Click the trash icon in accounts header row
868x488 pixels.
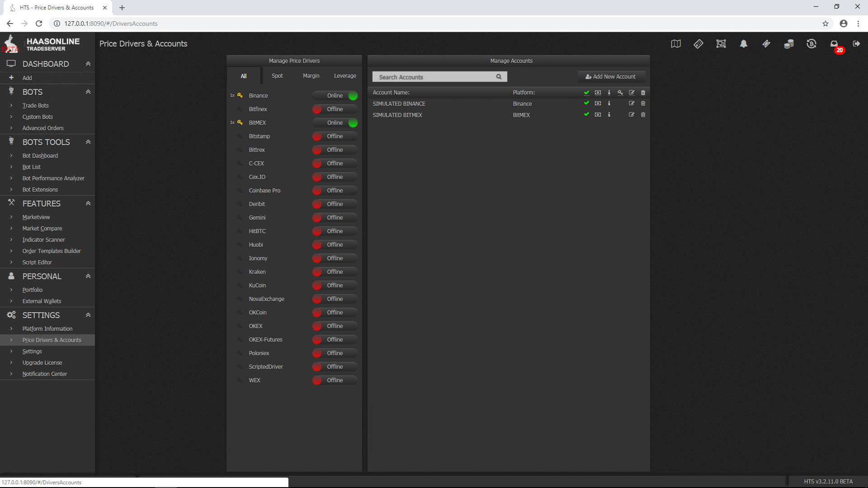tap(643, 93)
